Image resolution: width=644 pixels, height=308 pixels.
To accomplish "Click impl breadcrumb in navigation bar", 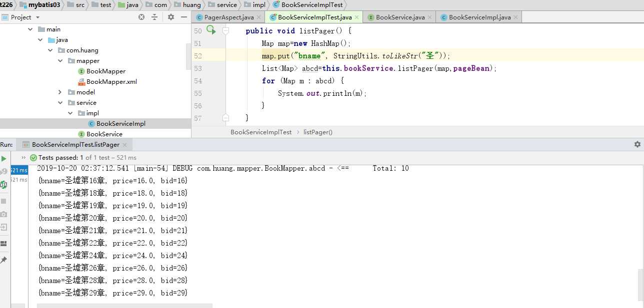I will click(x=255, y=5).
